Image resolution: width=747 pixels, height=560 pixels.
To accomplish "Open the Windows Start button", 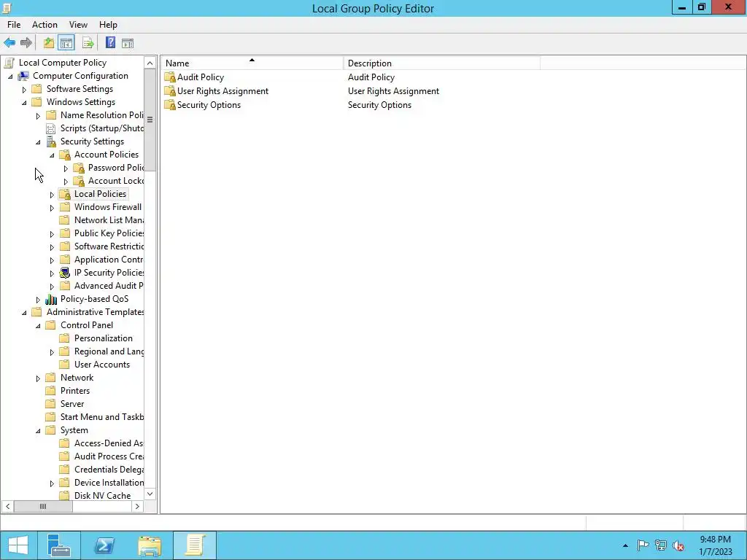I will click(x=18, y=545).
